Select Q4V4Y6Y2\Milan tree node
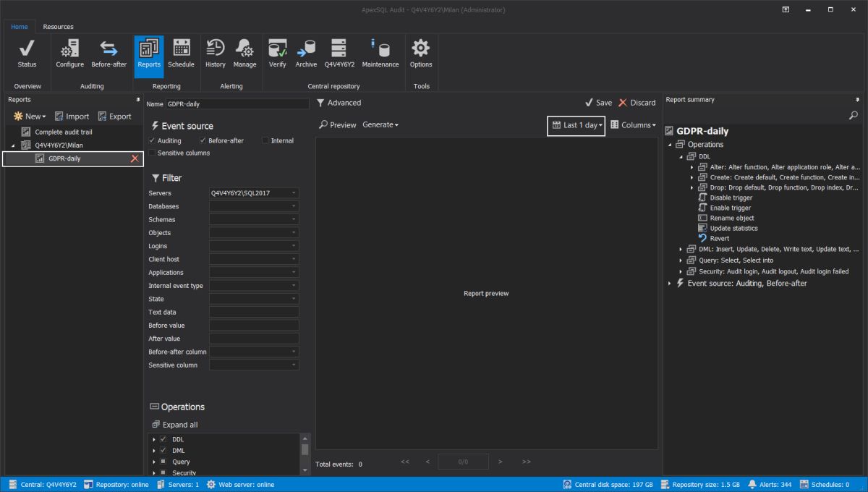Screen dimensions: 868x492 [x=59, y=145]
